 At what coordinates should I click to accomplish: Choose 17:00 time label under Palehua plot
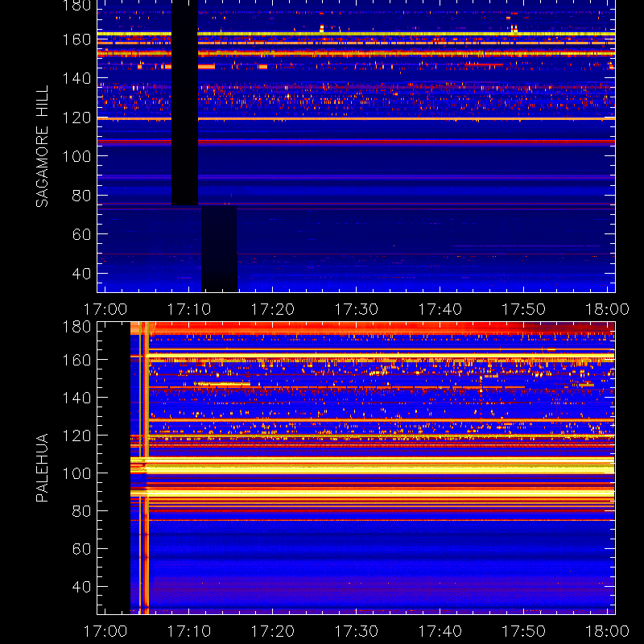tap(105, 631)
